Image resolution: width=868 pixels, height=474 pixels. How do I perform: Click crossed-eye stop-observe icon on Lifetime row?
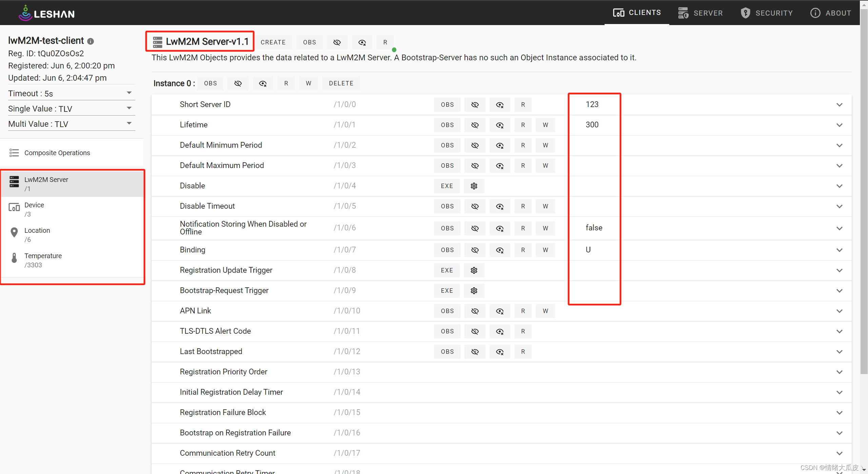point(475,125)
